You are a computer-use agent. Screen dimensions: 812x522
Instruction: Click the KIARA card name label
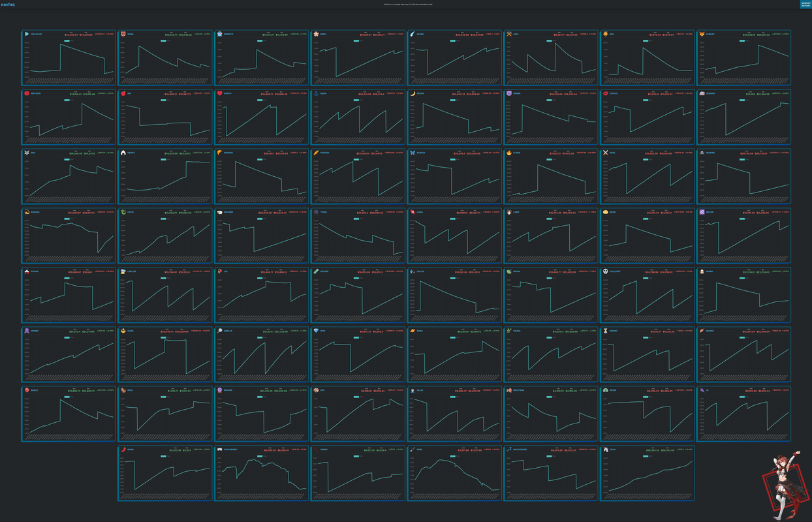(710, 271)
